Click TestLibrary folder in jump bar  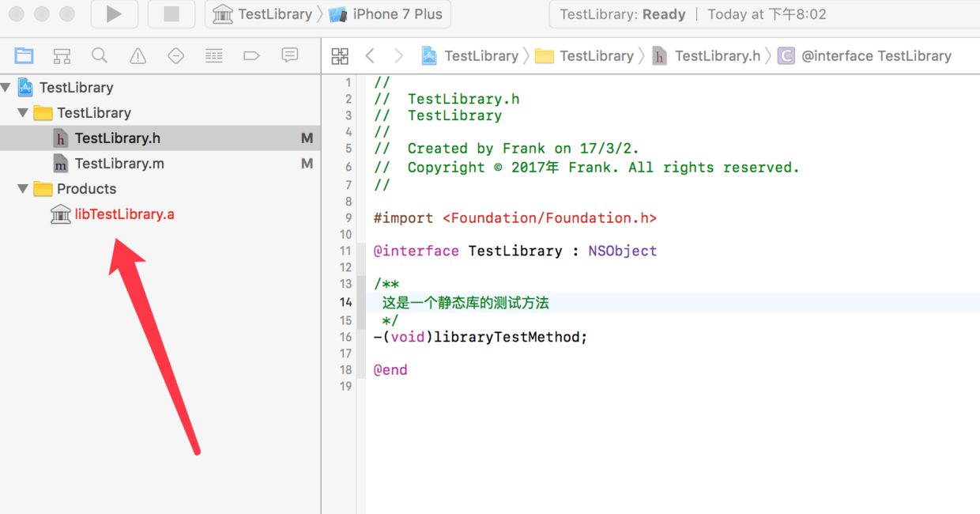[x=585, y=55]
